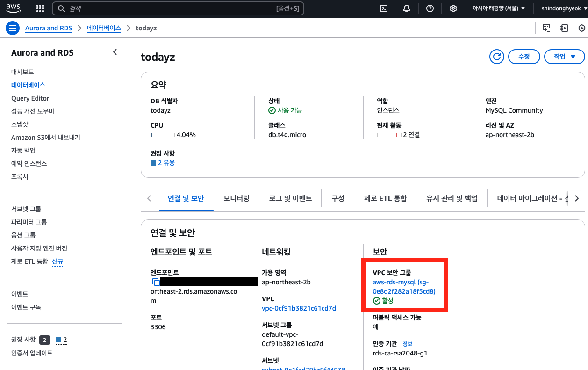This screenshot has width=588, height=370.
Task: Open 서브넷 그룹 in the sidebar
Action: [x=26, y=209]
